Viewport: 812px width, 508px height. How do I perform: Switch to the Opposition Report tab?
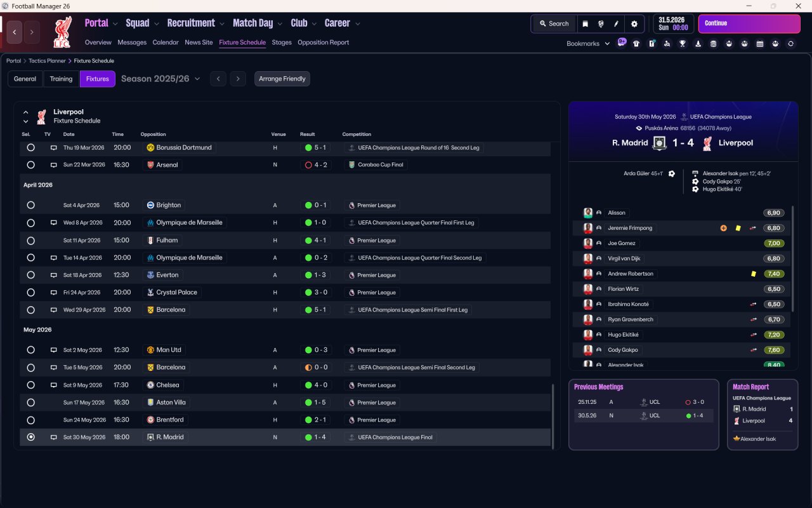[x=324, y=43]
